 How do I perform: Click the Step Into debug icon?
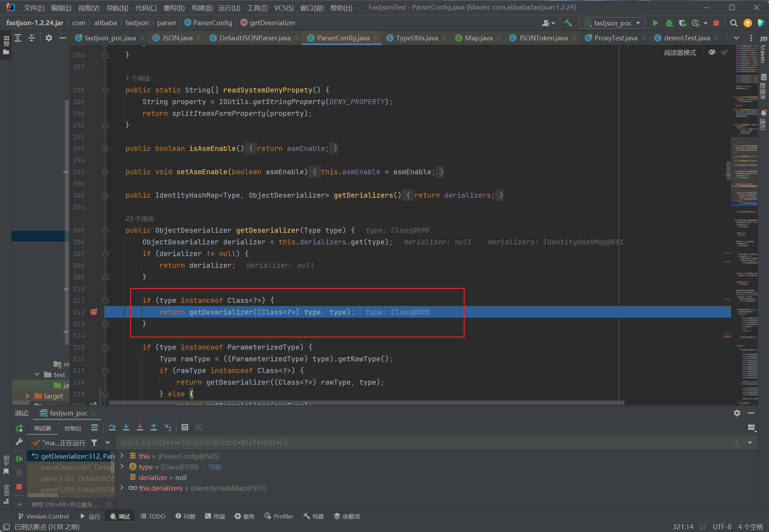click(126, 427)
